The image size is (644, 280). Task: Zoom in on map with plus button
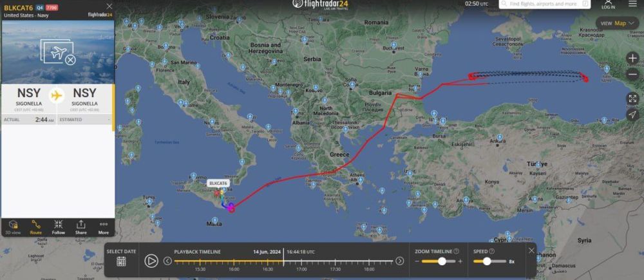[x=632, y=59]
